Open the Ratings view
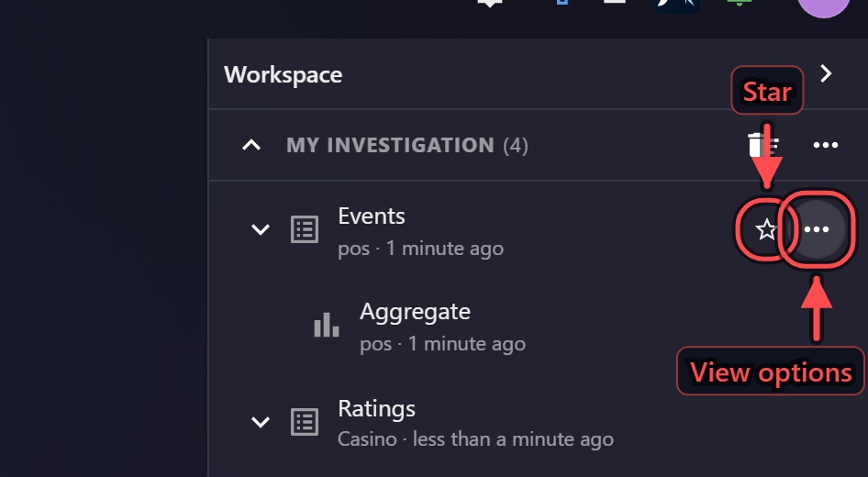 tap(376, 409)
